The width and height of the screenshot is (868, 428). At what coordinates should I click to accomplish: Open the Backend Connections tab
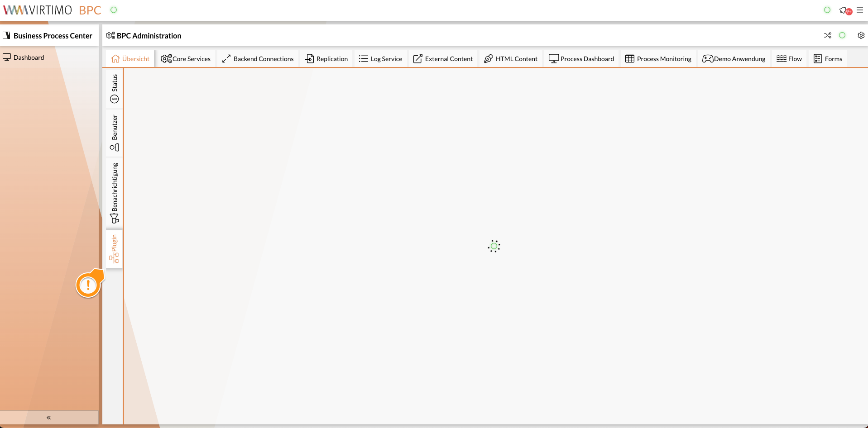258,58
